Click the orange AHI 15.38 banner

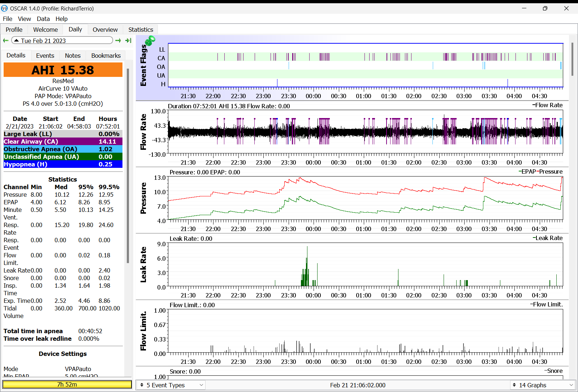click(x=63, y=70)
